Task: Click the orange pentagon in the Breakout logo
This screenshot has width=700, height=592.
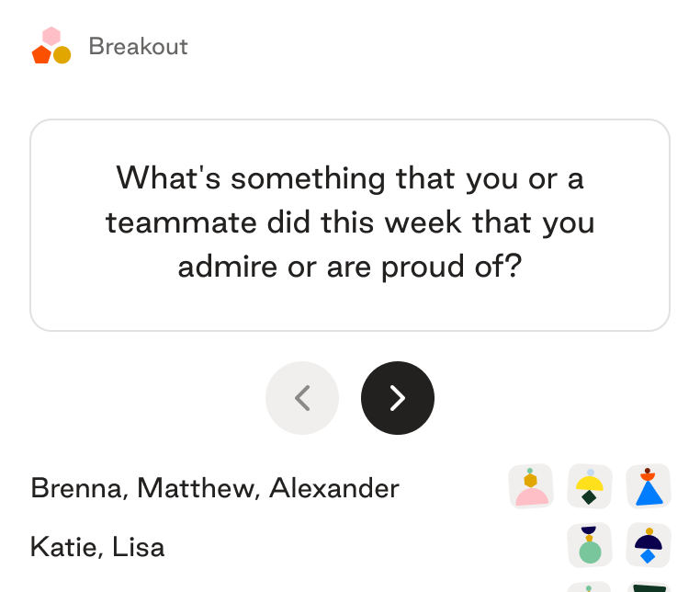Action: tap(41, 55)
